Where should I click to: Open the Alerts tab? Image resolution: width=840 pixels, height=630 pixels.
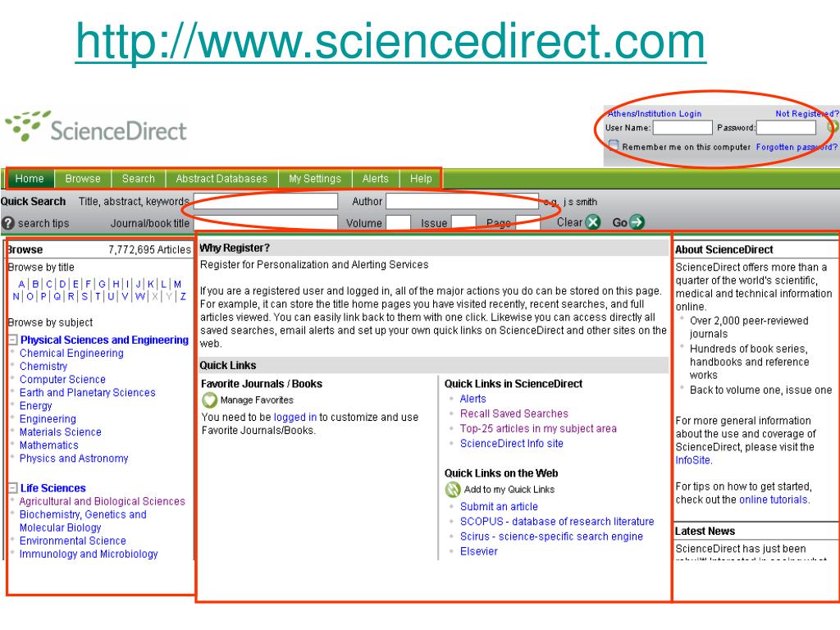375,178
